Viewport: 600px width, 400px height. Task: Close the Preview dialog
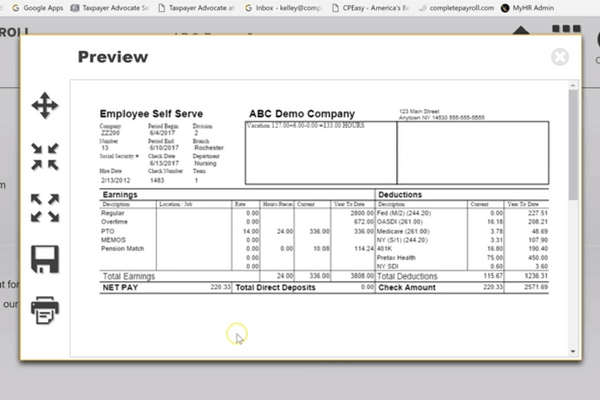point(560,57)
